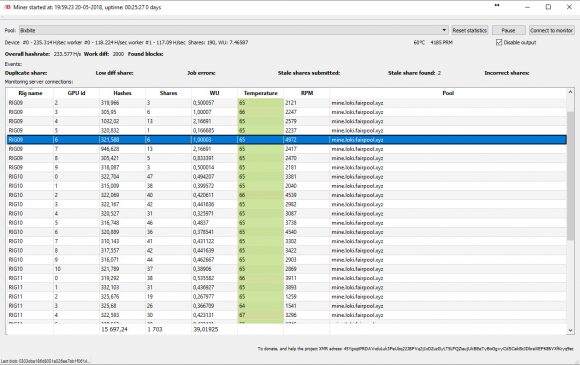This screenshot has height=365, width=580.
Task: Click the table scrollbar down arrow
Action: [570, 330]
